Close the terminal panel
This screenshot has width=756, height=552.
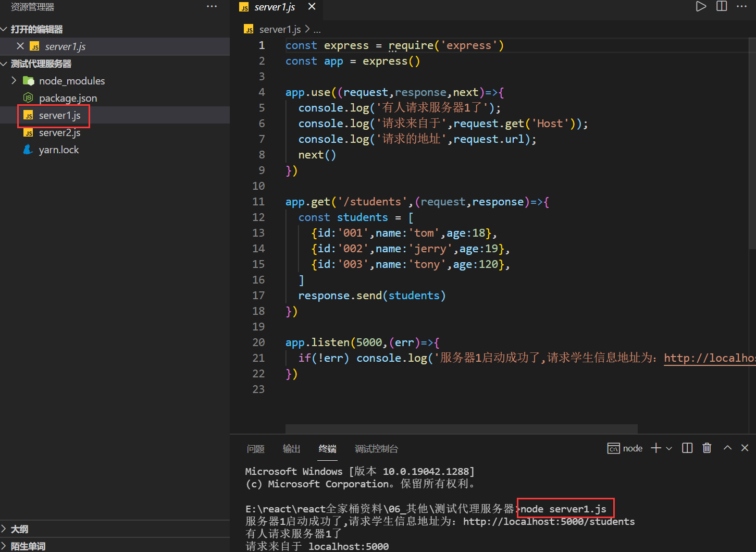[745, 448]
